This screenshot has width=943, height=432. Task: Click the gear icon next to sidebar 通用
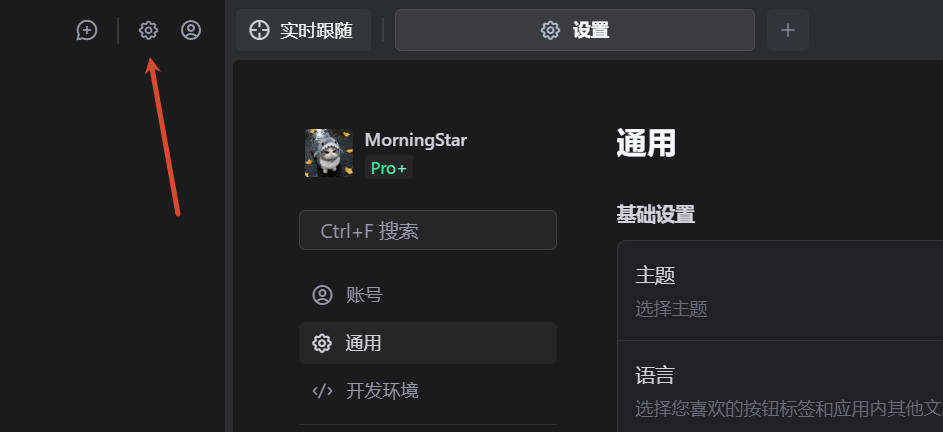coord(322,343)
